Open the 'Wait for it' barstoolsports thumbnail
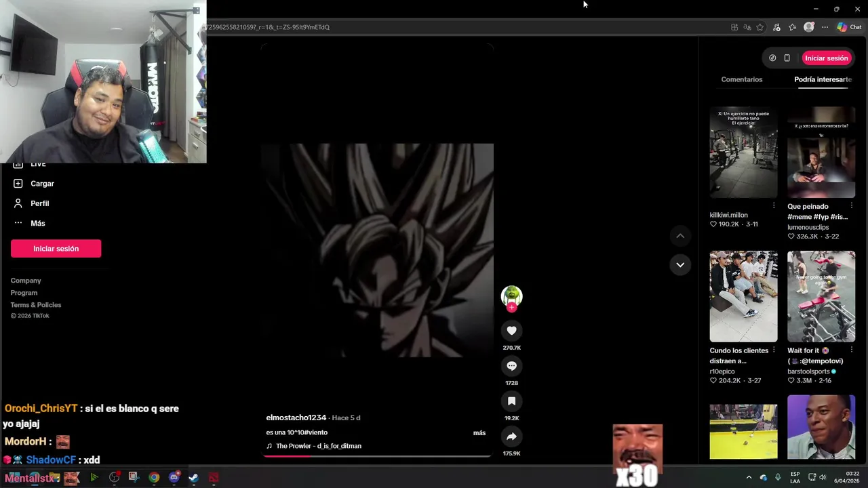Image resolution: width=868 pixels, height=488 pixels. (x=821, y=296)
